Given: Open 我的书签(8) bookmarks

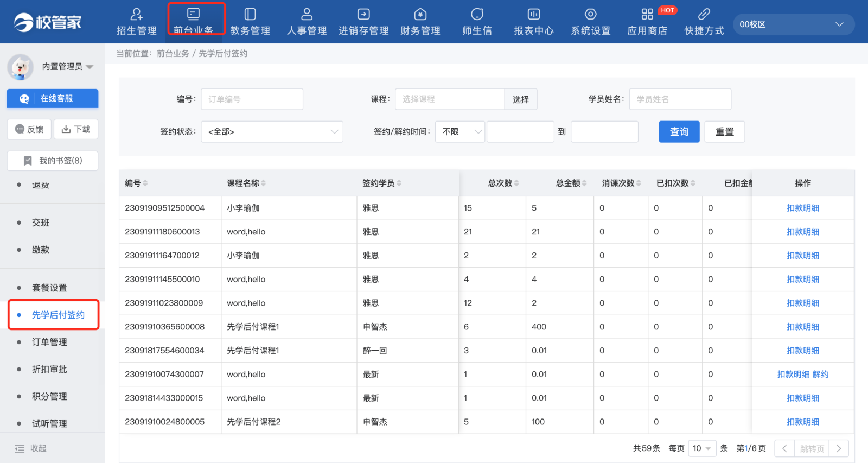Looking at the screenshot, I should [53, 161].
